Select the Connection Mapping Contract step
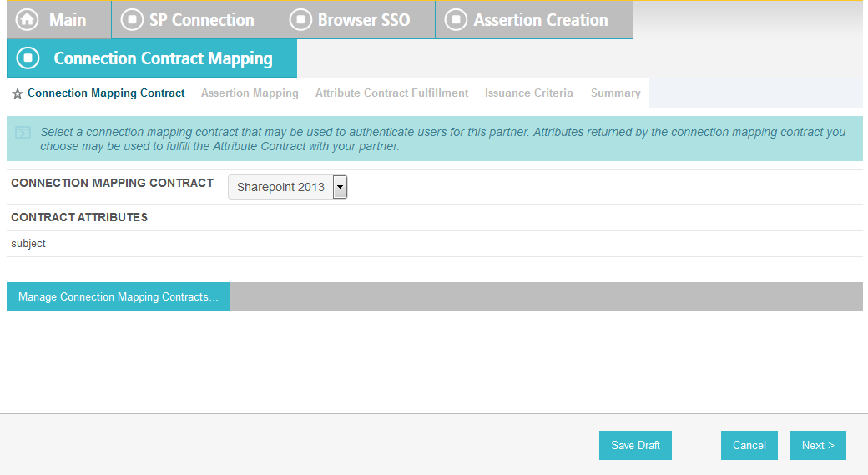Viewport: 868px width, 475px height. click(106, 93)
